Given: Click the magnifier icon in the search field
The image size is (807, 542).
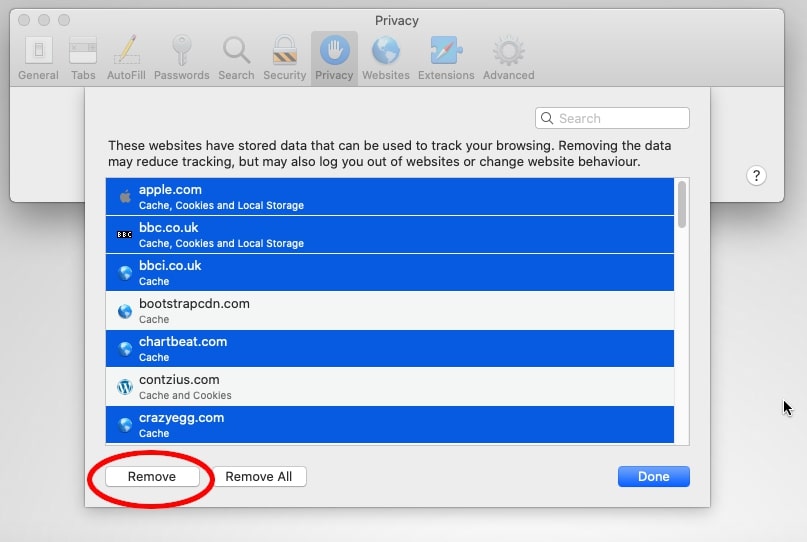Looking at the screenshot, I should 547,118.
